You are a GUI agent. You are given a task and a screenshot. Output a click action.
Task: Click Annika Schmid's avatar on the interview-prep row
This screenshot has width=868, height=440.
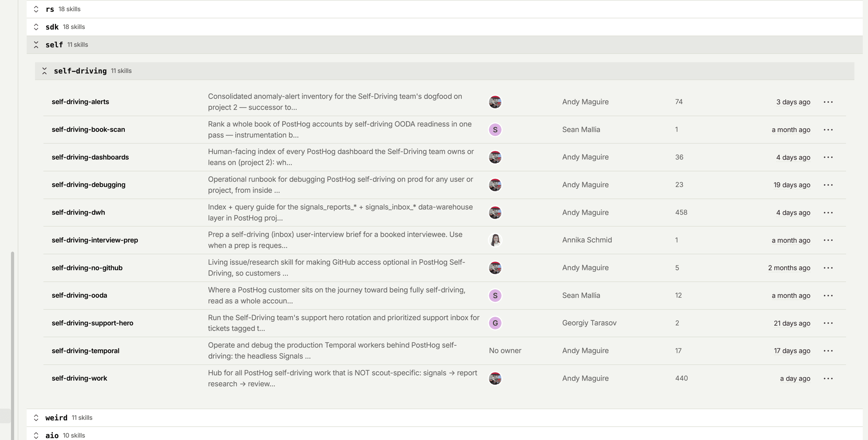tap(495, 240)
